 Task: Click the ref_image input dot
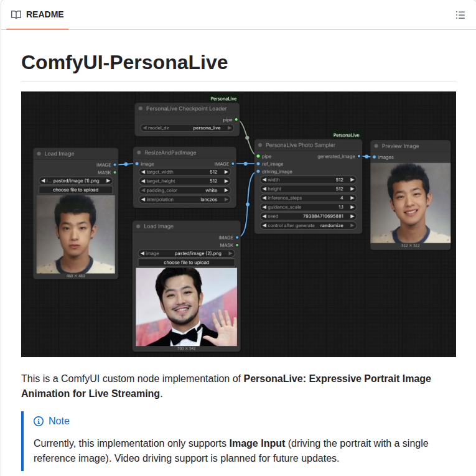click(258, 164)
